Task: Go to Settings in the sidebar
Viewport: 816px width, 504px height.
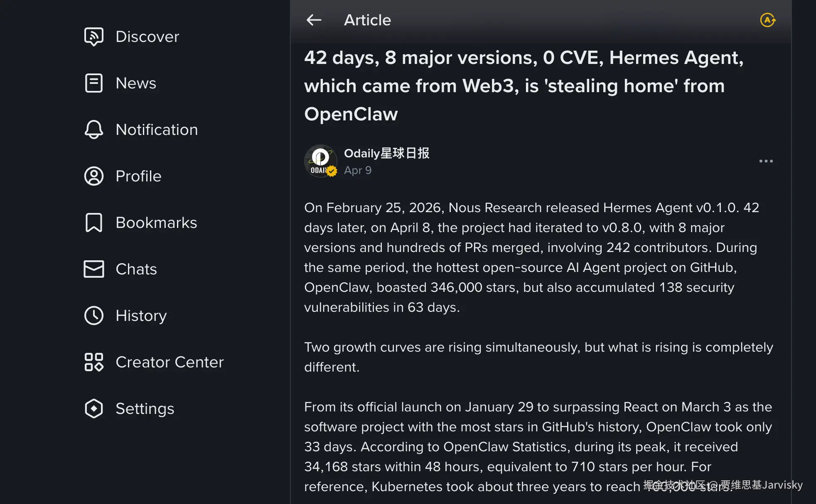Action: pyautogui.click(x=145, y=409)
